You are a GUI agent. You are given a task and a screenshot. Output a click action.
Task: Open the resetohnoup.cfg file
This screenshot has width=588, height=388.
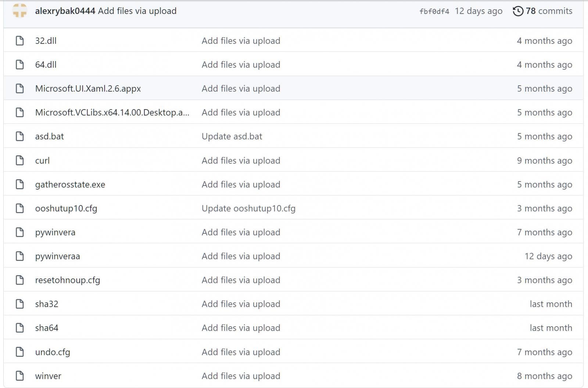(x=68, y=280)
